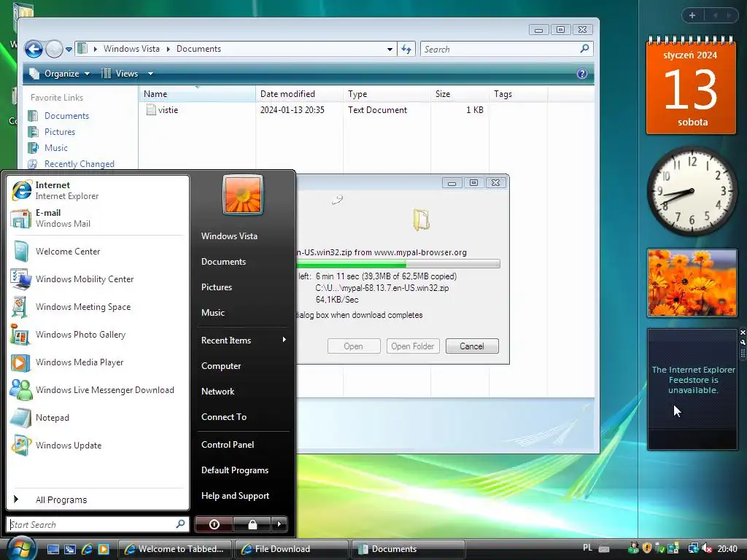Click the PL language indicator

pyautogui.click(x=587, y=548)
